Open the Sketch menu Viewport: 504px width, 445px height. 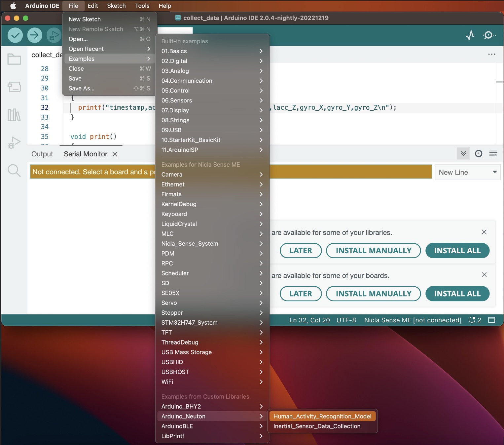pyautogui.click(x=116, y=6)
